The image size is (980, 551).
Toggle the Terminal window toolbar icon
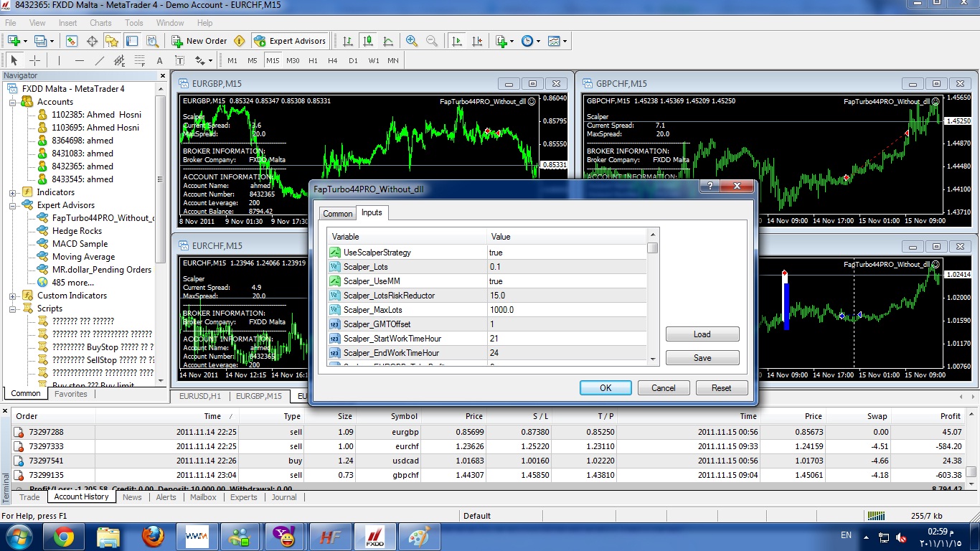pyautogui.click(x=133, y=41)
